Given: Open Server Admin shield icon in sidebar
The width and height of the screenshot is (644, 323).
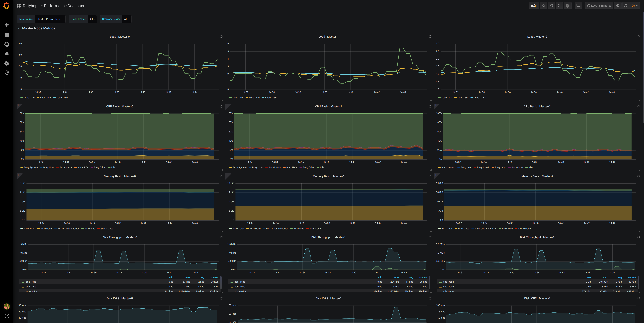Looking at the screenshot, I should (x=7, y=73).
